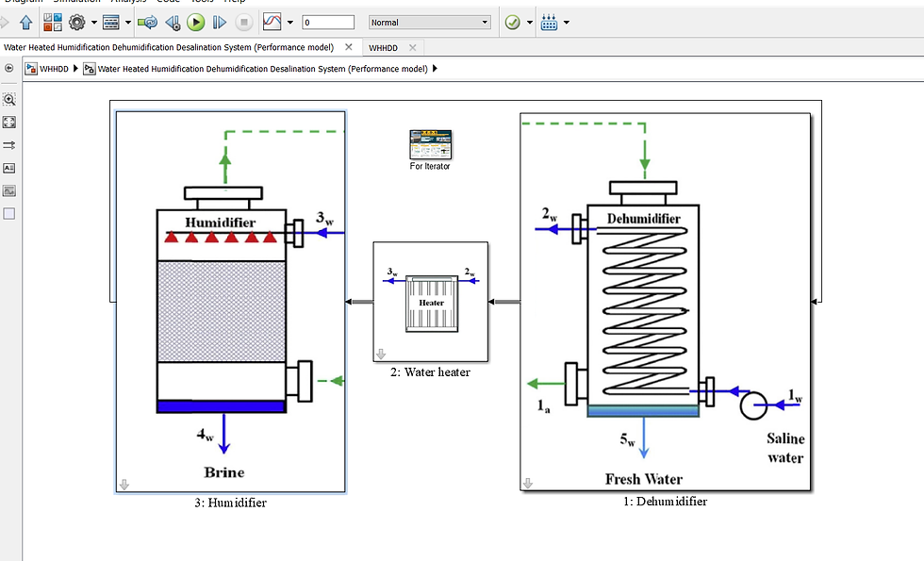This screenshot has width=924, height=561.
Task: Expand the configuration parameters dropdown arrow
Action: tap(94, 23)
